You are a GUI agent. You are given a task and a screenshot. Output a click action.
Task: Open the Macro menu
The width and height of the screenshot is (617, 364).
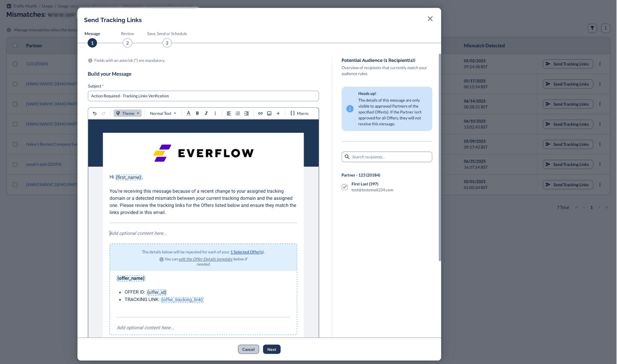click(299, 114)
